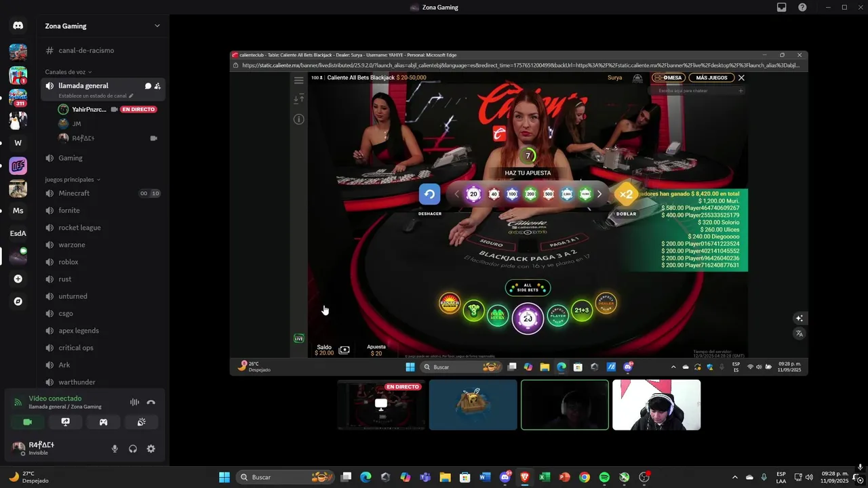Image resolution: width=868 pixels, height=488 pixels.
Task: Click the main bet spot showing 20
Action: [x=528, y=319]
